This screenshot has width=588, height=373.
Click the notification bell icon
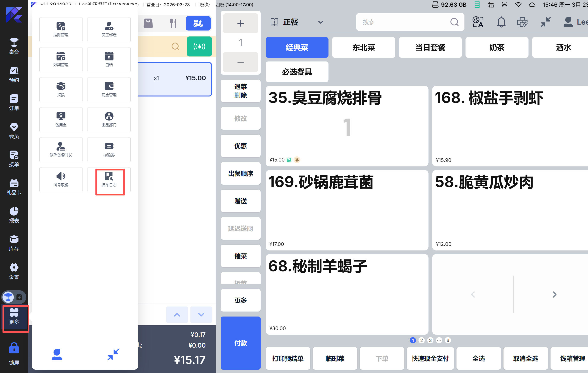501,22
